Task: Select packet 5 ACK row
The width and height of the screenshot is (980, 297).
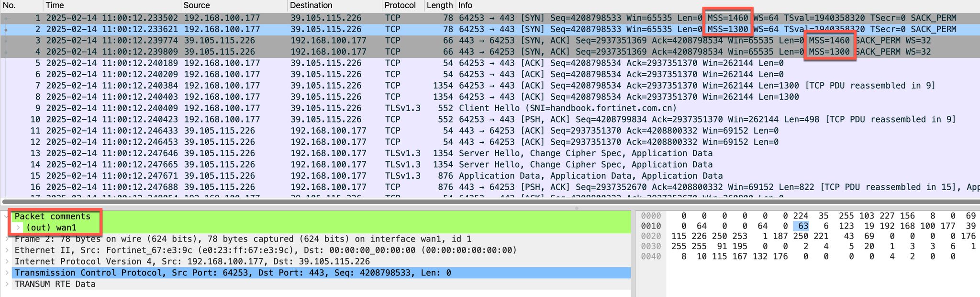Action: pos(490,63)
